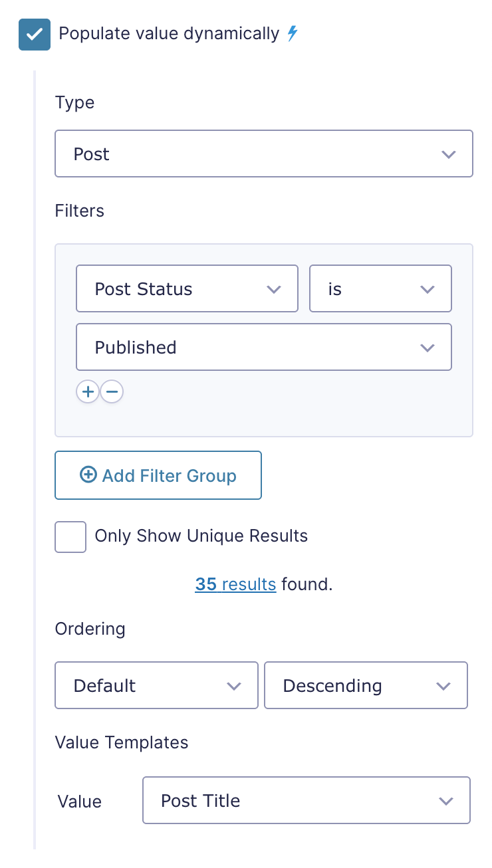Viewport: 492px width, 868px height.
Task: Click the chevron arrow in the Type field
Action: [449, 154]
